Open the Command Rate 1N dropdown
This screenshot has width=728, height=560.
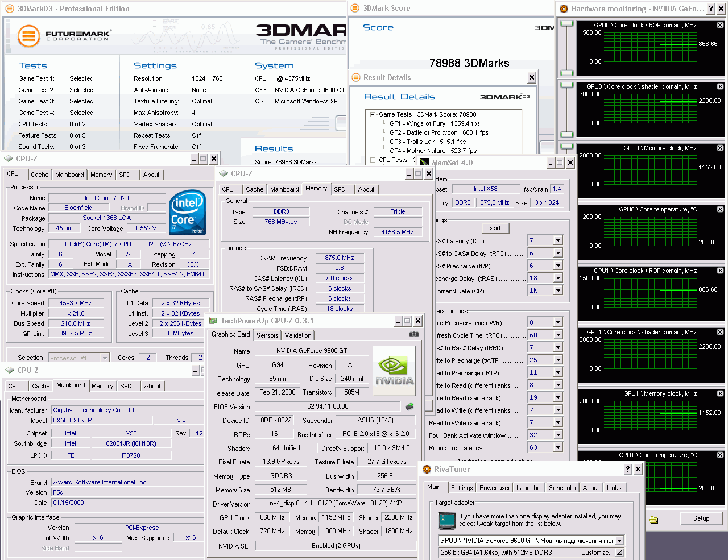pyautogui.click(x=558, y=291)
